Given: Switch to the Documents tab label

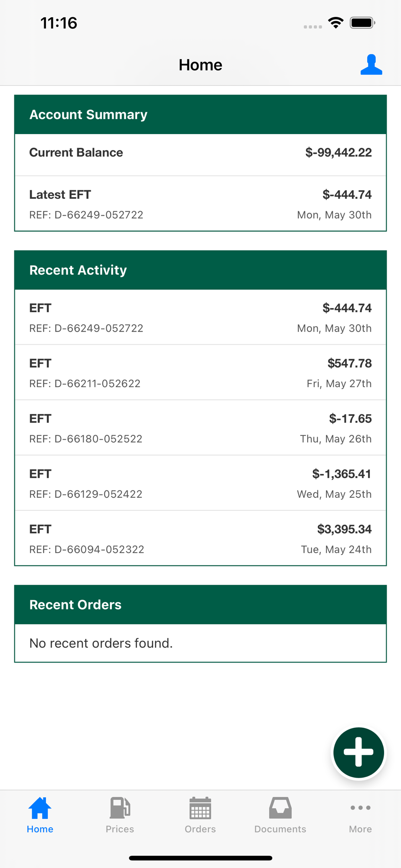Looking at the screenshot, I should 280,829.
